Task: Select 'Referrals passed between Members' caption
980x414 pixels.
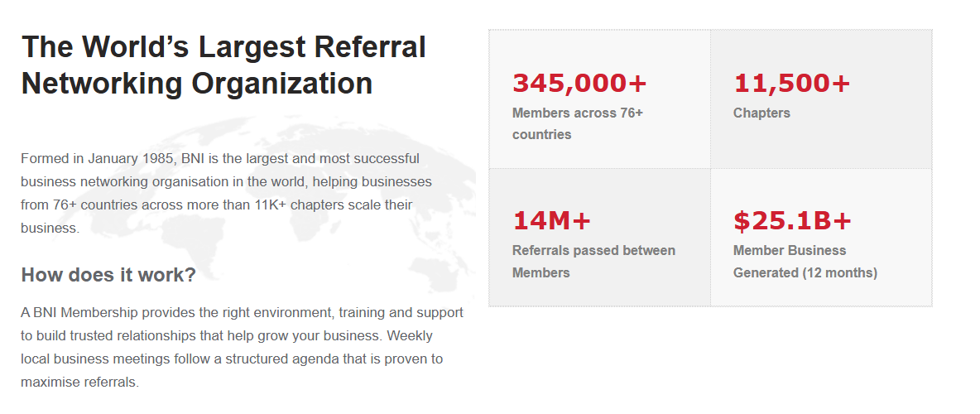Action: pos(593,262)
